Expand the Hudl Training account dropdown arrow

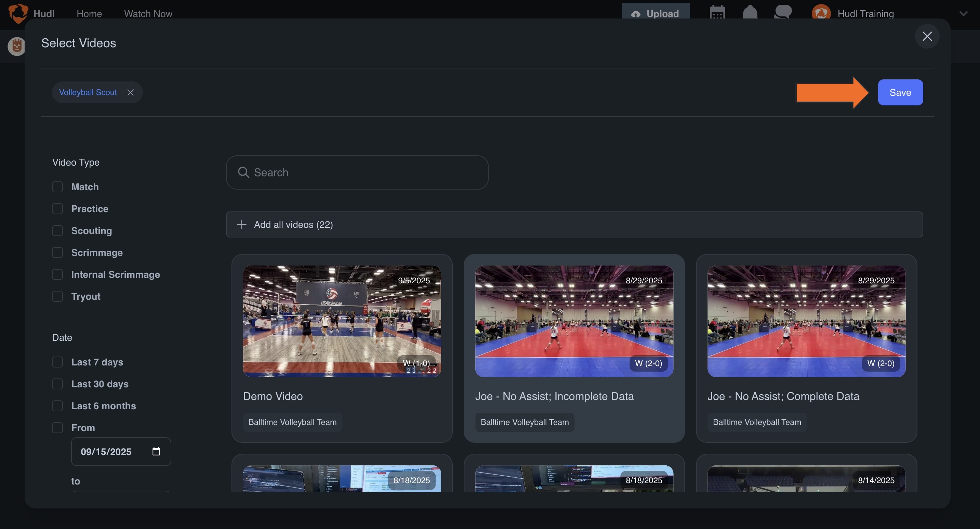coord(963,14)
